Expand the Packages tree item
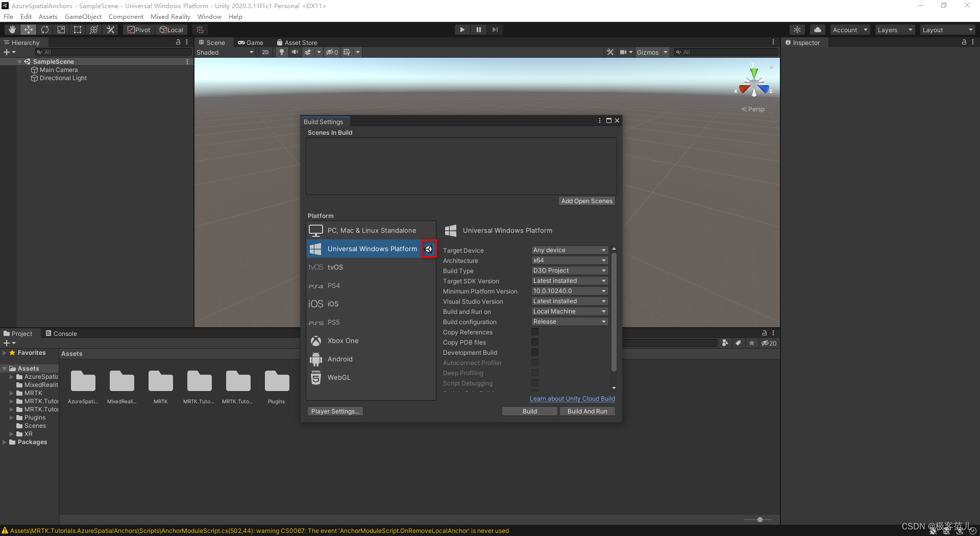Image resolution: width=980 pixels, height=536 pixels. tap(5, 442)
